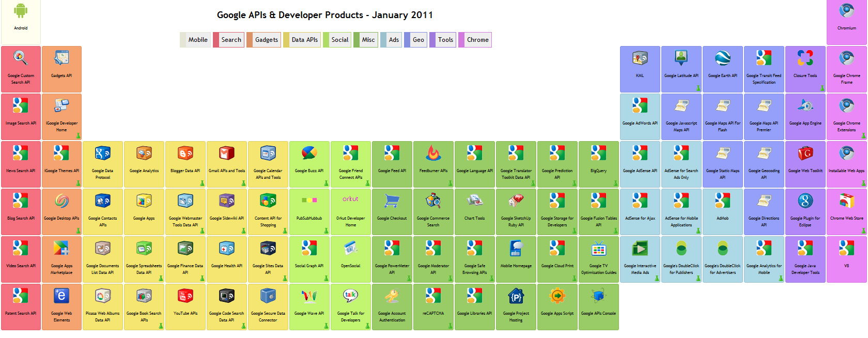Open the Google Checkout shopping cart icon
868x338 pixels.
tap(392, 201)
